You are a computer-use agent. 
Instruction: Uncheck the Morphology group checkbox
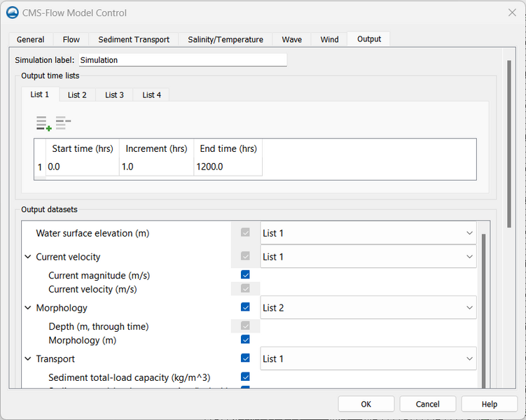coord(245,307)
